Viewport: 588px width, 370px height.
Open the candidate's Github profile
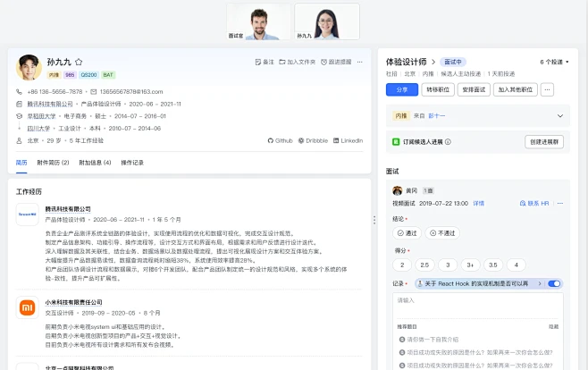tap(280, 140)
